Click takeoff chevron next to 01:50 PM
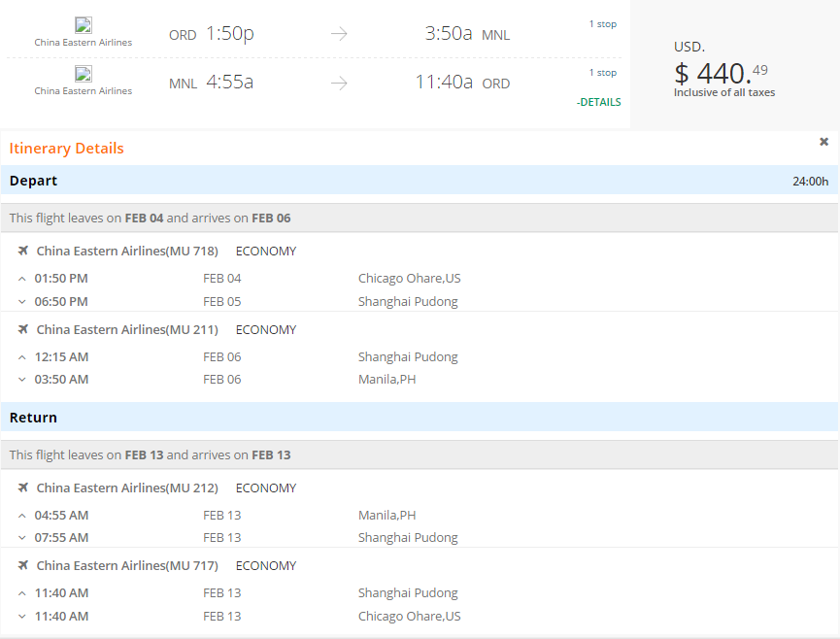840x639 pixels. pos(22,279)
